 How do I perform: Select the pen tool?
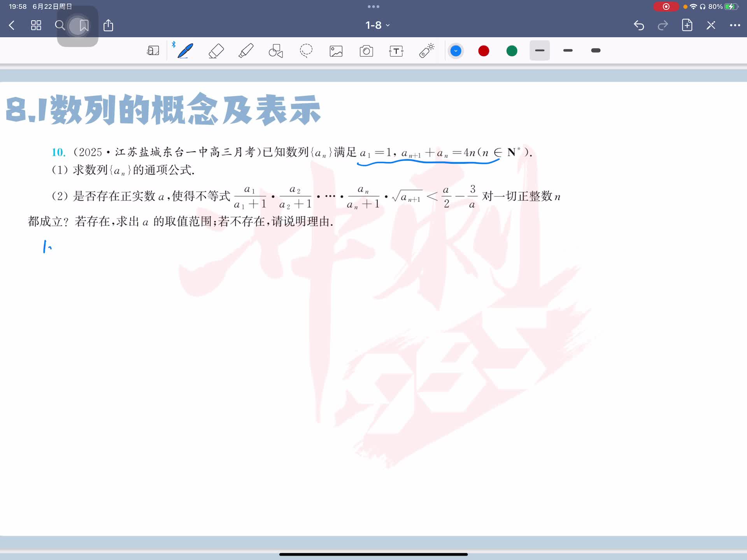click(x=185, y=51)
